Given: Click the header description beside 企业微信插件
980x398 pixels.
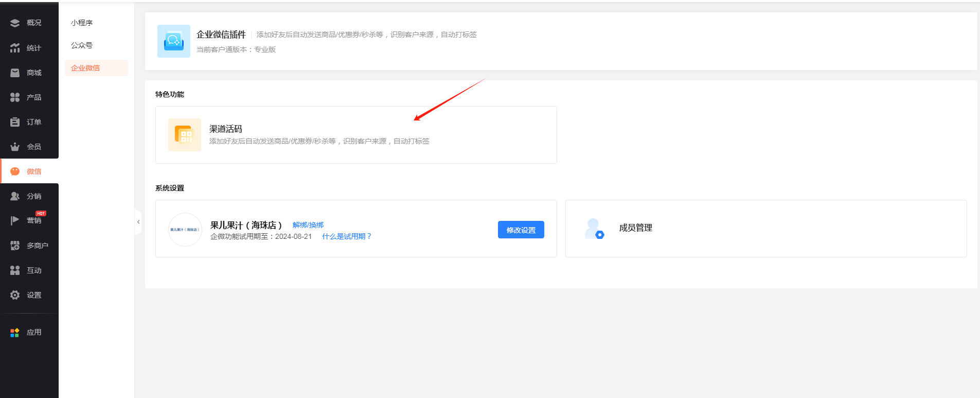Looking at the screenshot, I should tap(367, 34).
